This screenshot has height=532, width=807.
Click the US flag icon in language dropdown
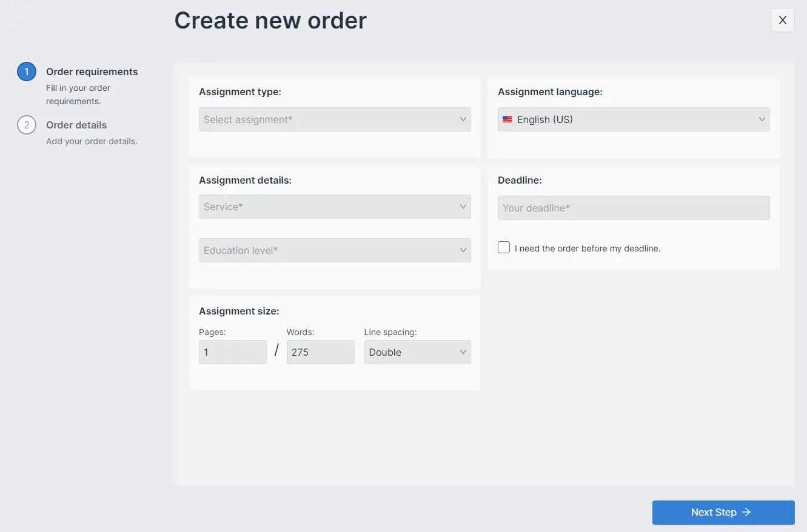(x=507, y=119)
